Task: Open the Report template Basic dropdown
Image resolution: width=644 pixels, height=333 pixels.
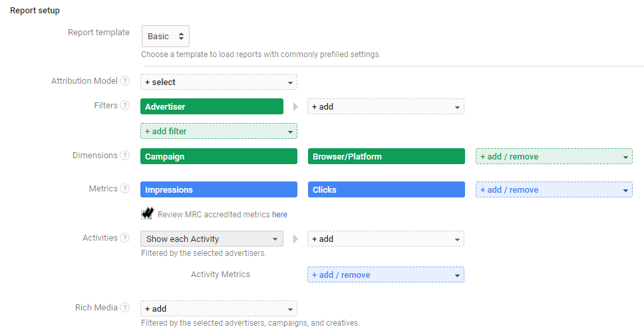Action: pos(166,37)
